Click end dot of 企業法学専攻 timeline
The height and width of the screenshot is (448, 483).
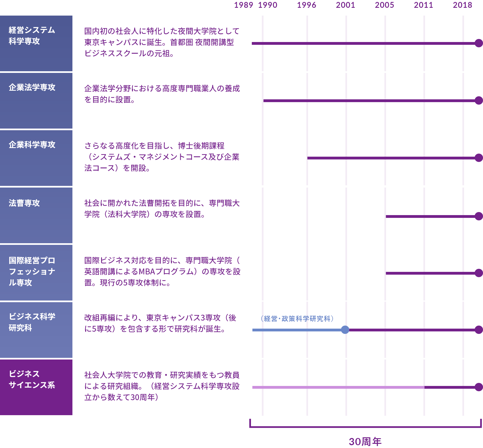coord(479,100)
